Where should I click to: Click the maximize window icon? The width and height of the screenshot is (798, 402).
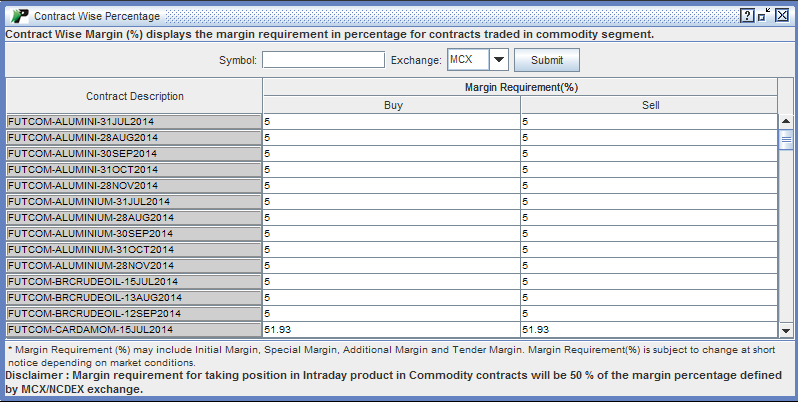[x=764, y=16]
